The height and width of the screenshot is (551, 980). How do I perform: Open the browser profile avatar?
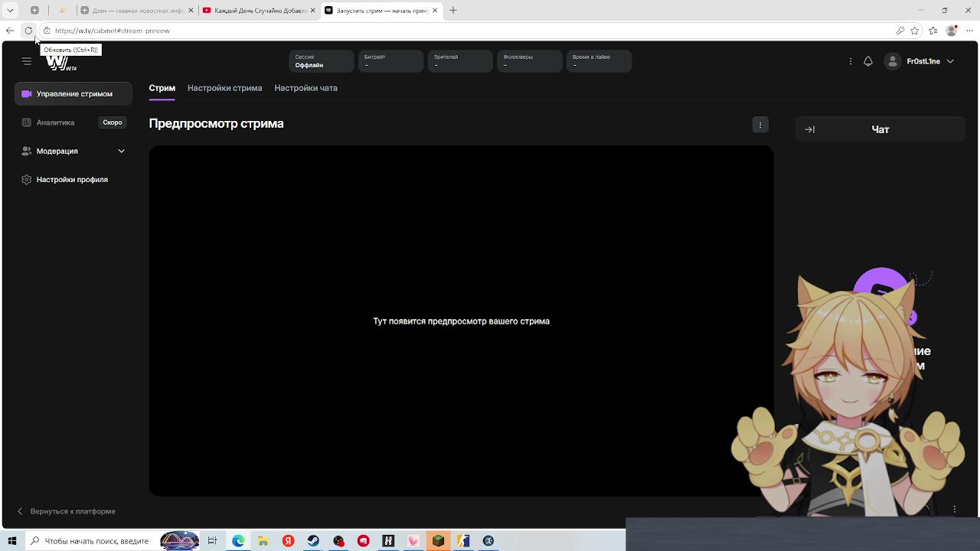[952, 31]
